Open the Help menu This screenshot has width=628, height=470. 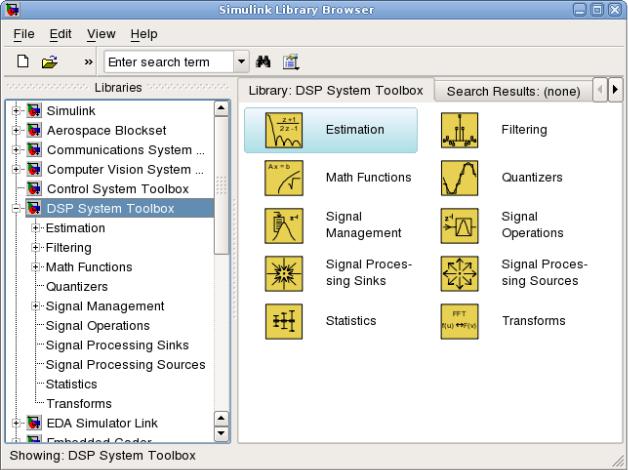coord(144,34)
